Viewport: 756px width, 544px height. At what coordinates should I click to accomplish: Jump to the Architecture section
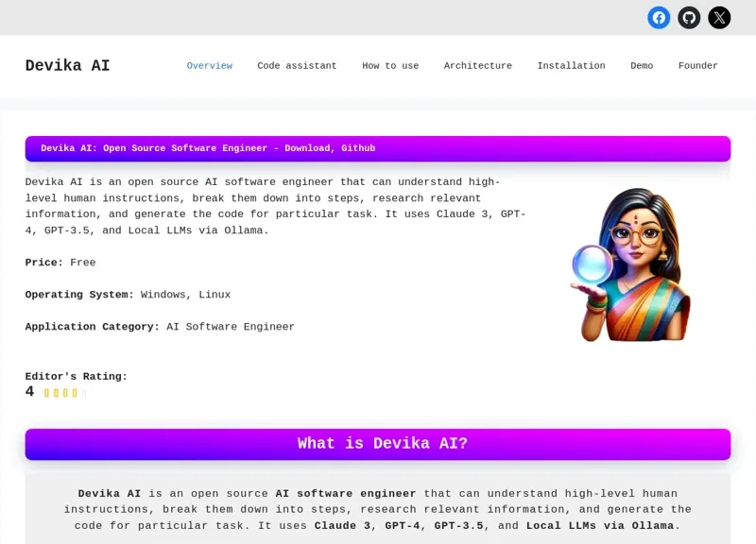(x=477, y=66)
